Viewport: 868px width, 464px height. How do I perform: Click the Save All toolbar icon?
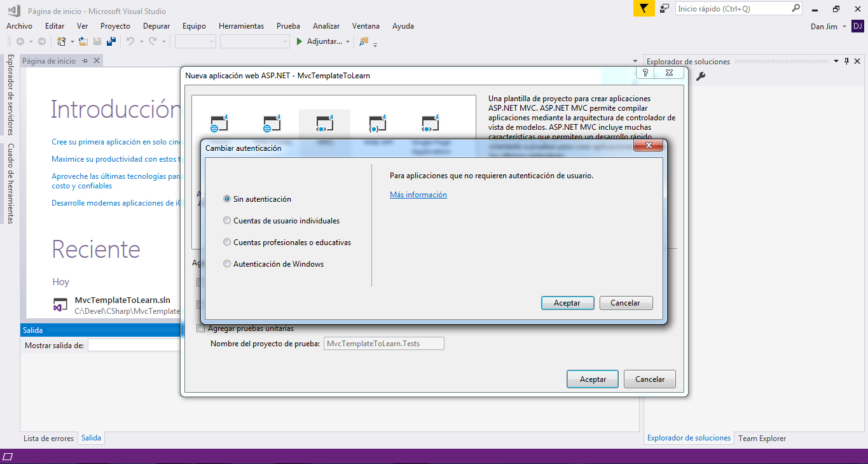click(111, 41)
